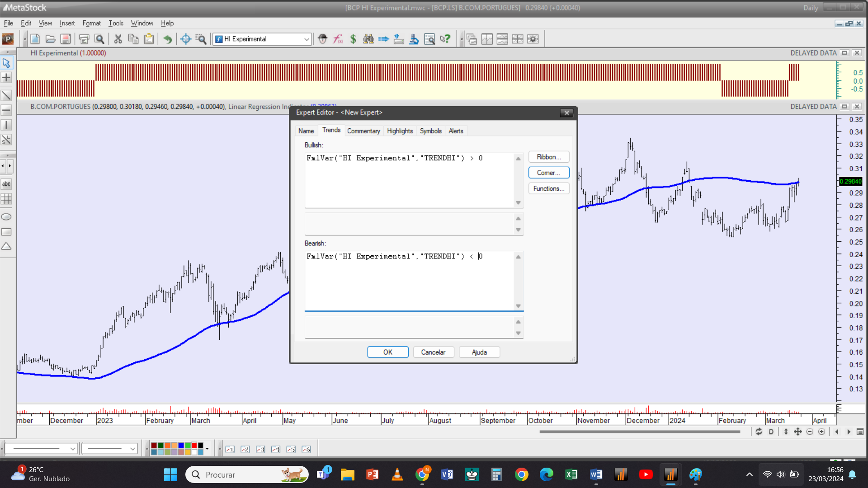Screen dimensions: 868x488
Task: Pick the abc text tool
Action: [6, 184]
